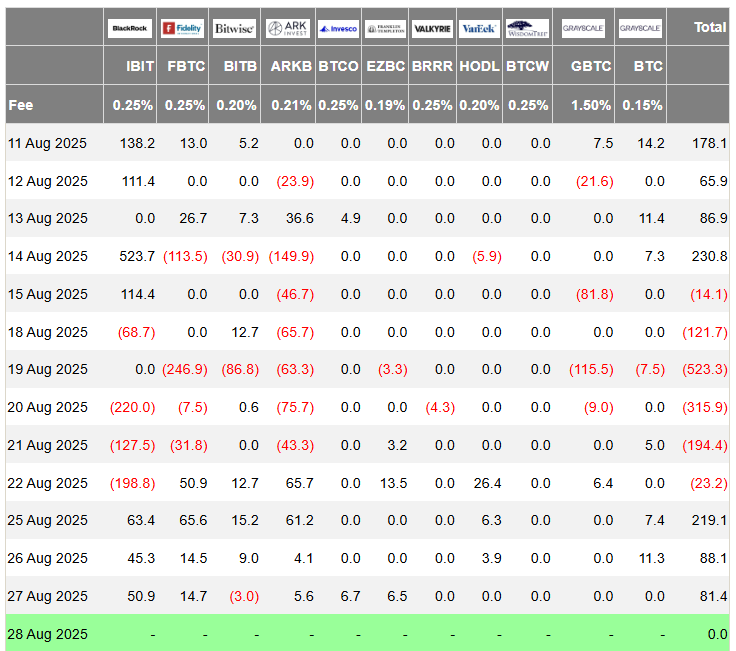736x651 pixels.
Task: Select the highlighted 28 Aug 2025 row
Action: pyautogui.click(x=368, y=634)
